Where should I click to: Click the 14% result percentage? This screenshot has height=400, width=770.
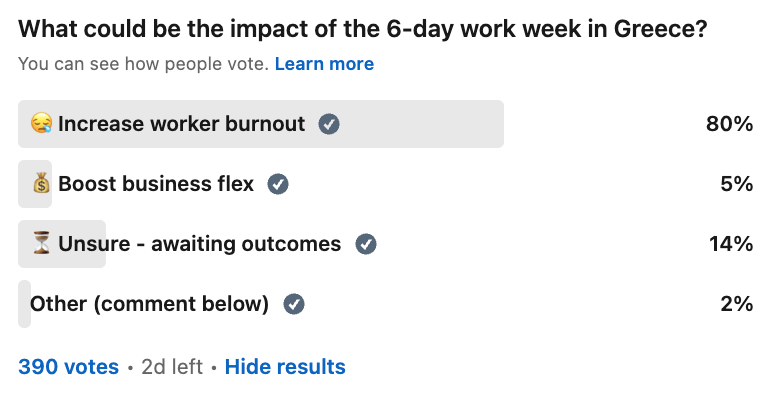(x=731, y=244)
